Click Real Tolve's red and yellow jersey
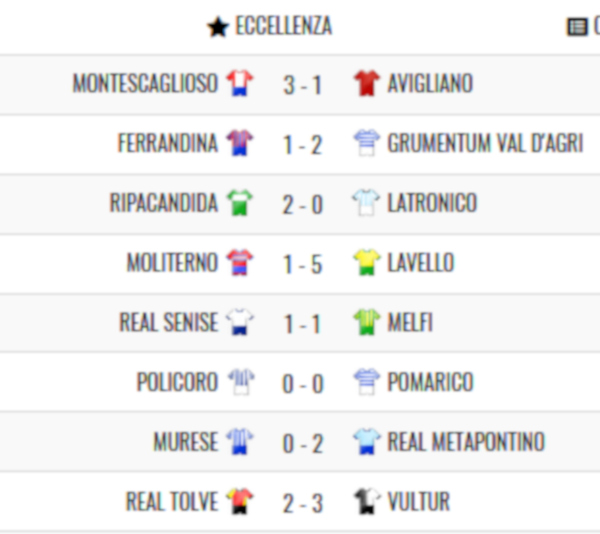Image resolution: width=600 pixels, height=534 pixels. pyautogui.click(x=240, y=501)
